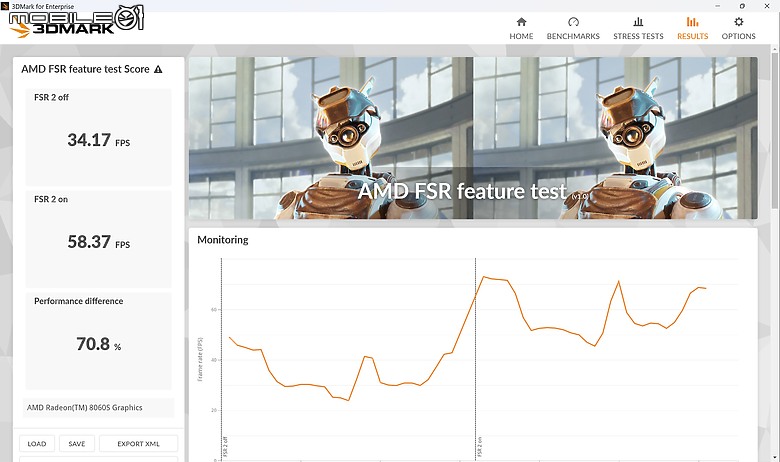Click the FSR 2 on marker line in chart
Screen dimensions: 780x462
point(476,358)
